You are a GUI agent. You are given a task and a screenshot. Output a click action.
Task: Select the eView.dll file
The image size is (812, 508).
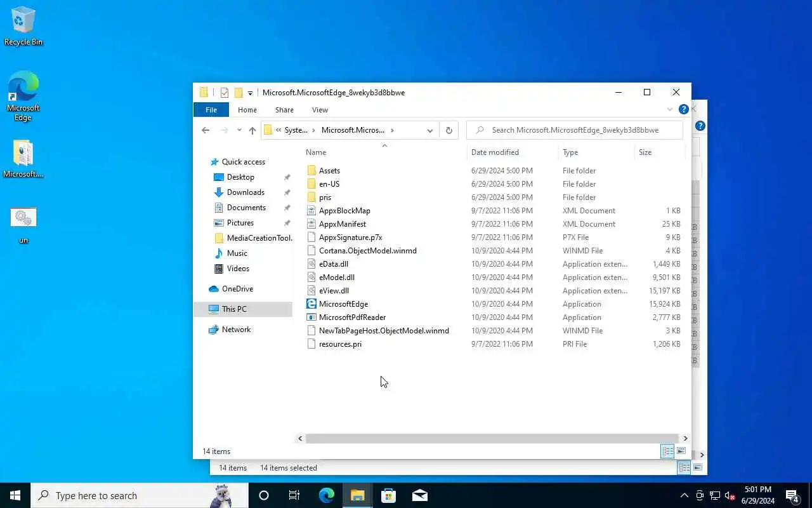334,291
